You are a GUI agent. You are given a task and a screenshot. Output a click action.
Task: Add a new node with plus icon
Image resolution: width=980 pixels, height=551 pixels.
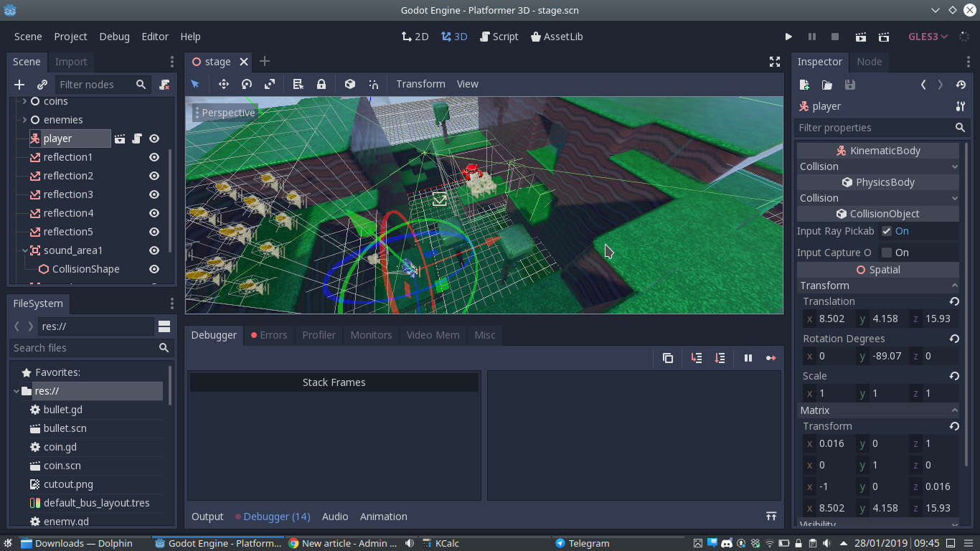[x=19, y=85]
